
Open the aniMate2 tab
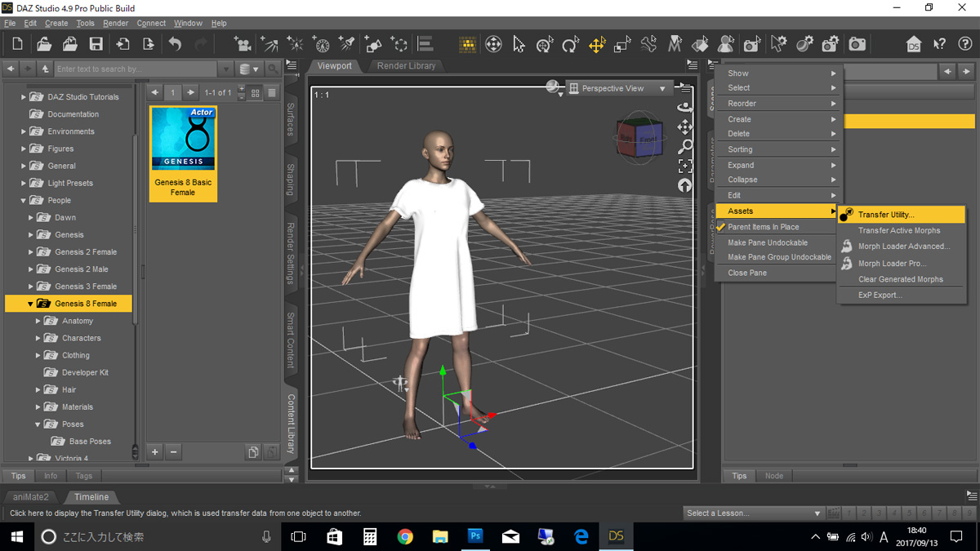pyautogui.click(x=30, y=497)
